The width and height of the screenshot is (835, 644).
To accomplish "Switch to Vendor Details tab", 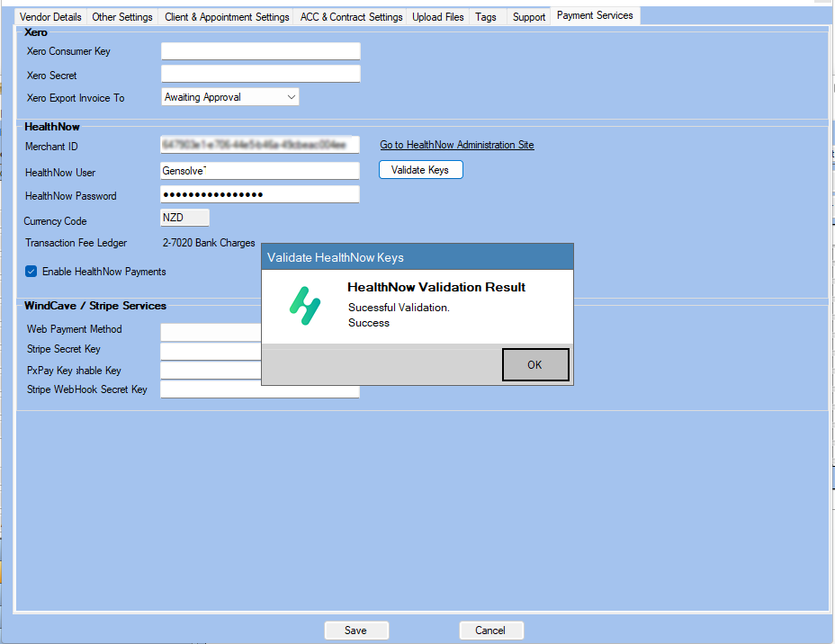I will tap(50, 17).
